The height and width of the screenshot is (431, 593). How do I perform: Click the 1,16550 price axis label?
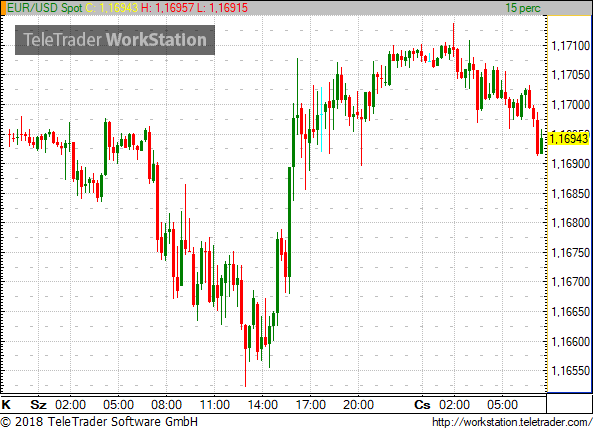[x=571, y=371]
